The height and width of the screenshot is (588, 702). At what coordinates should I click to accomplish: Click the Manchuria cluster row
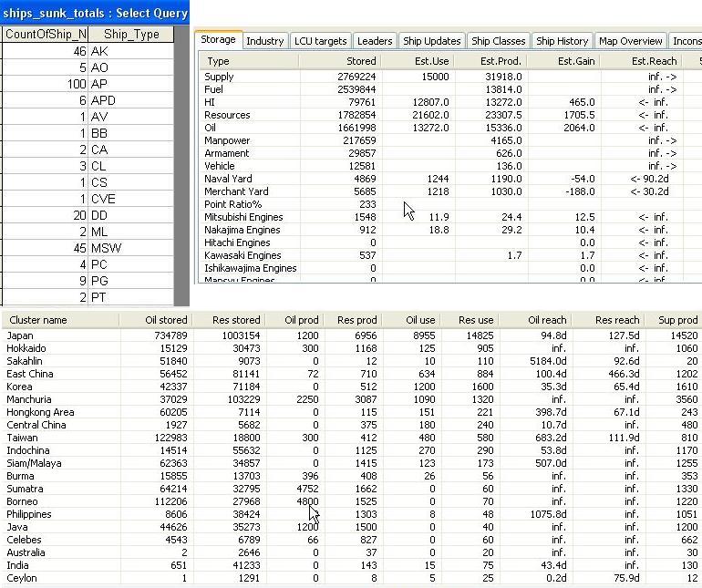click(x=352, y=399)
